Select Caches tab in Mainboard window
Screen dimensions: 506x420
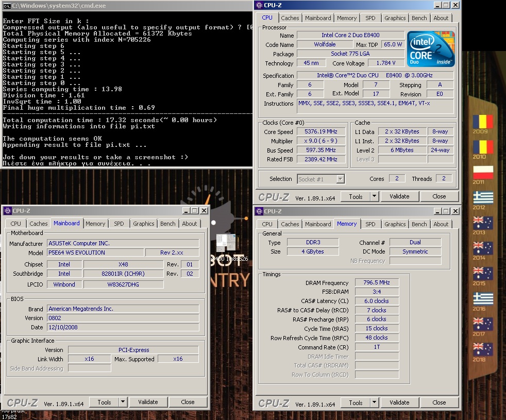click(39, 224)
